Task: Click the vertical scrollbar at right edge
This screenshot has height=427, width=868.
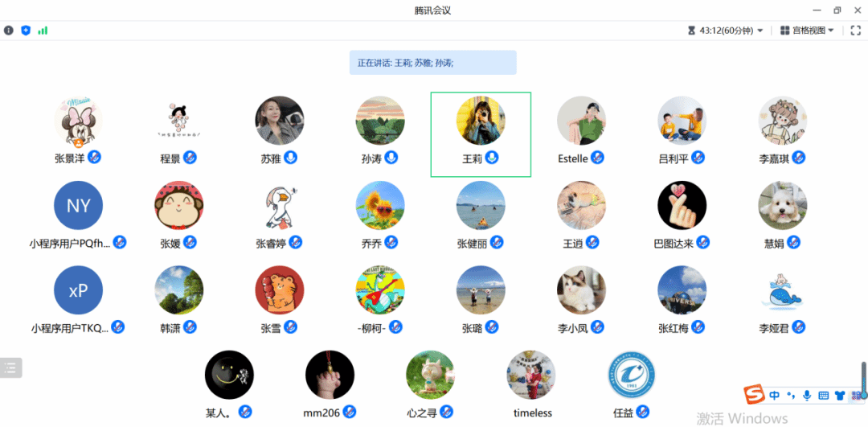Action: click(x=863, y=380)
